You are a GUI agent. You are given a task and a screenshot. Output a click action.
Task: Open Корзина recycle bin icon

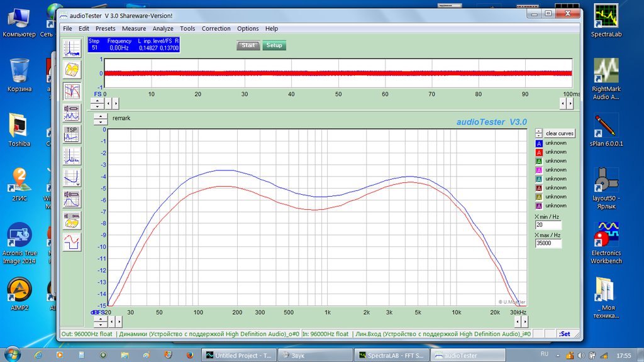tap(19, 75)
